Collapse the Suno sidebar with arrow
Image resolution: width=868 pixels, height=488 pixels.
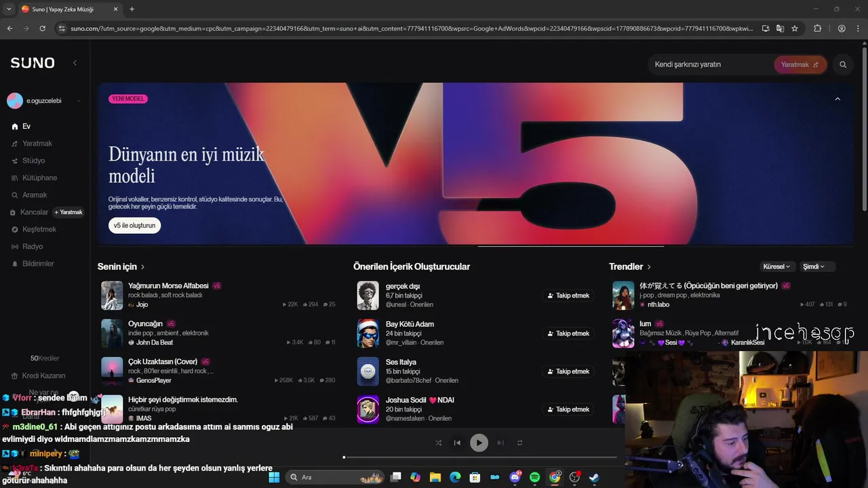tap(75, 63)
